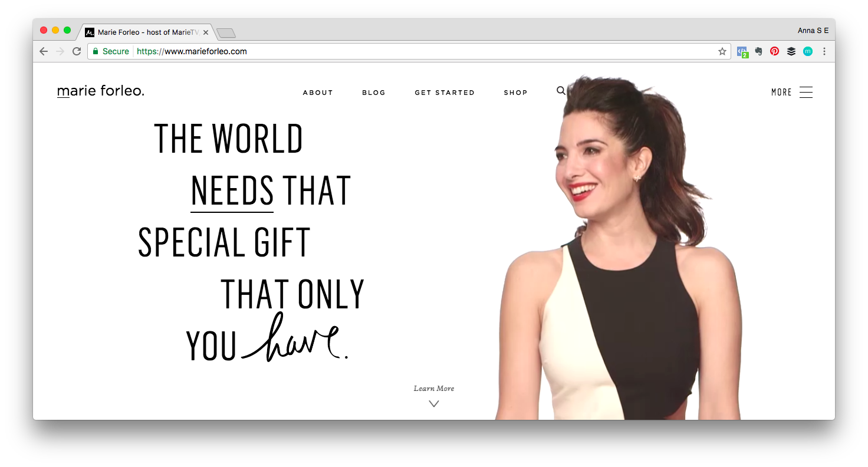868x467 pixels.
Task: Open the ABOUT page
Action: [318, 93]
